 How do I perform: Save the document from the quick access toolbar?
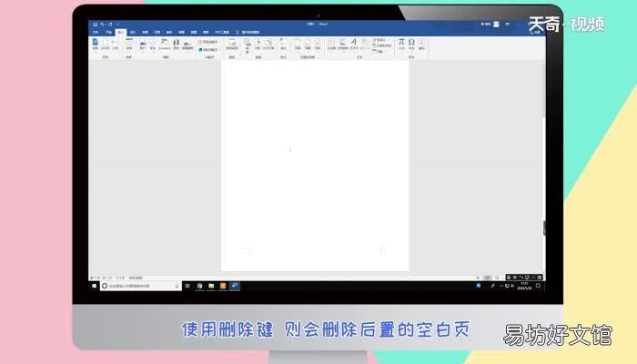tap(95, 25)
